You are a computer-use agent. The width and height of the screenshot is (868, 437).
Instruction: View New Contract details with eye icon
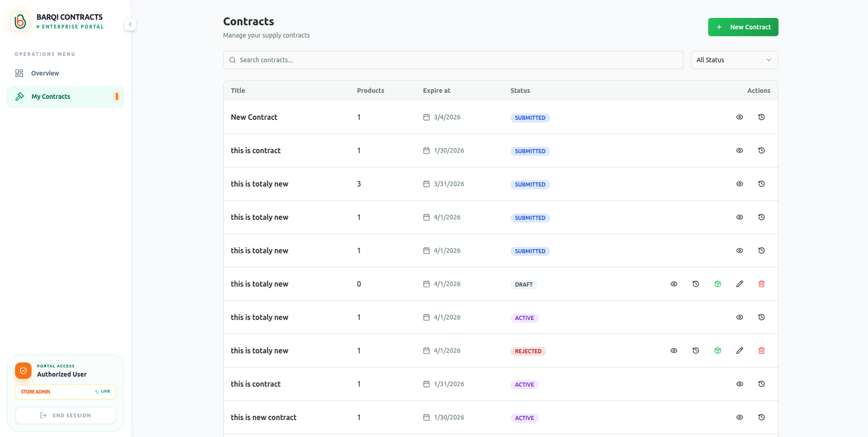[739, 117]
